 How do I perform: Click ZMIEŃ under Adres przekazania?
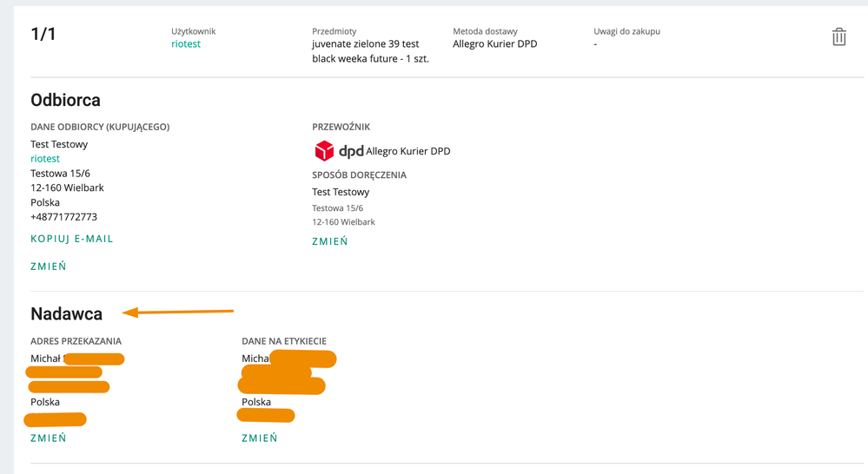[49, 438]
